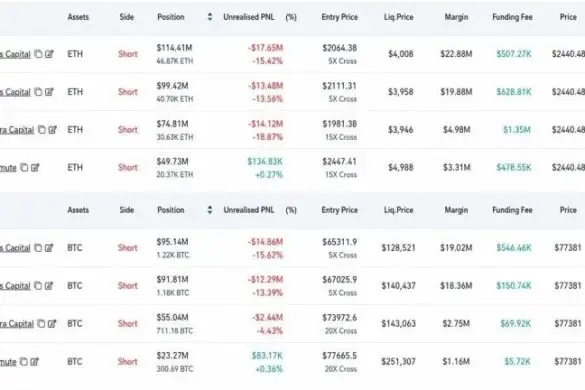Open Capital trader link in first BTC row
Image resolution: width=585 pixels, height=390 pixels.
15,248
